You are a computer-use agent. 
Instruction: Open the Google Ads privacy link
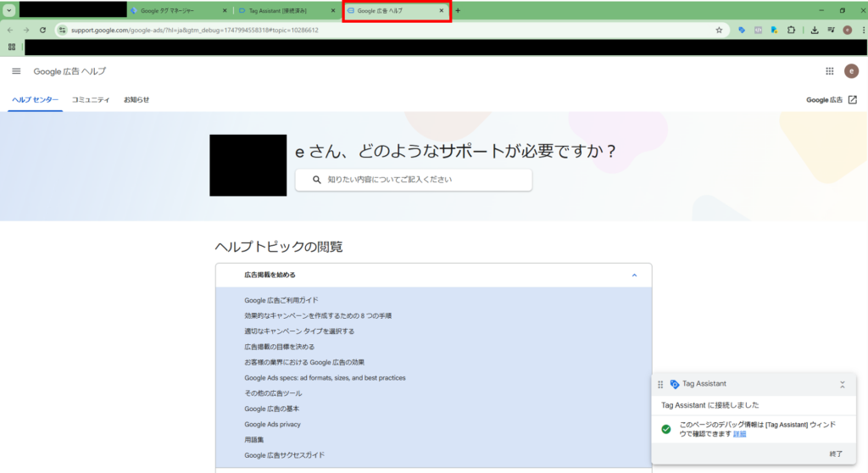coord(272,425)
